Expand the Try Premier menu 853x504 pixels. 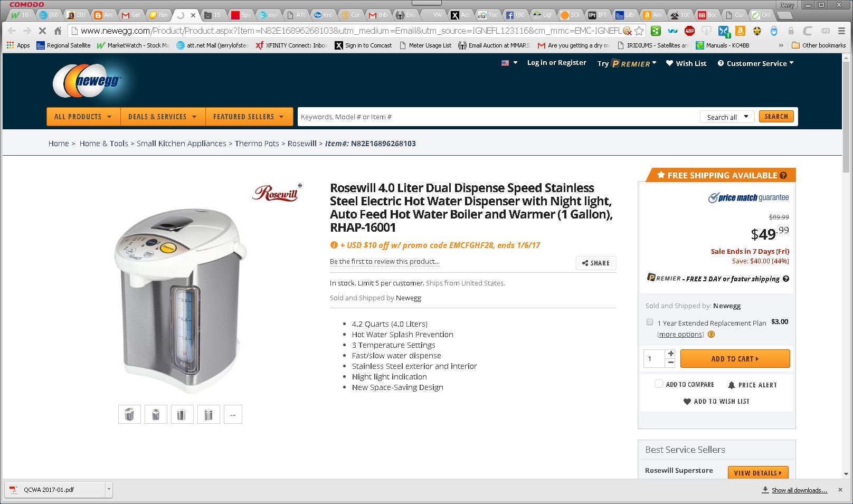(x=627, y=63)
